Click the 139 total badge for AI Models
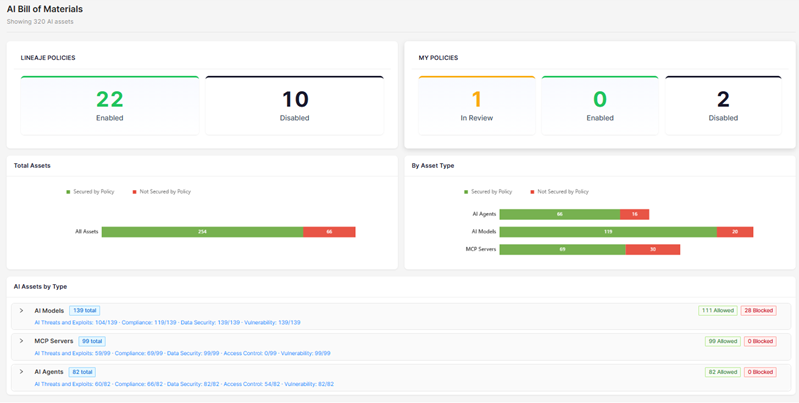799x403 pixels. coord(84,311)
